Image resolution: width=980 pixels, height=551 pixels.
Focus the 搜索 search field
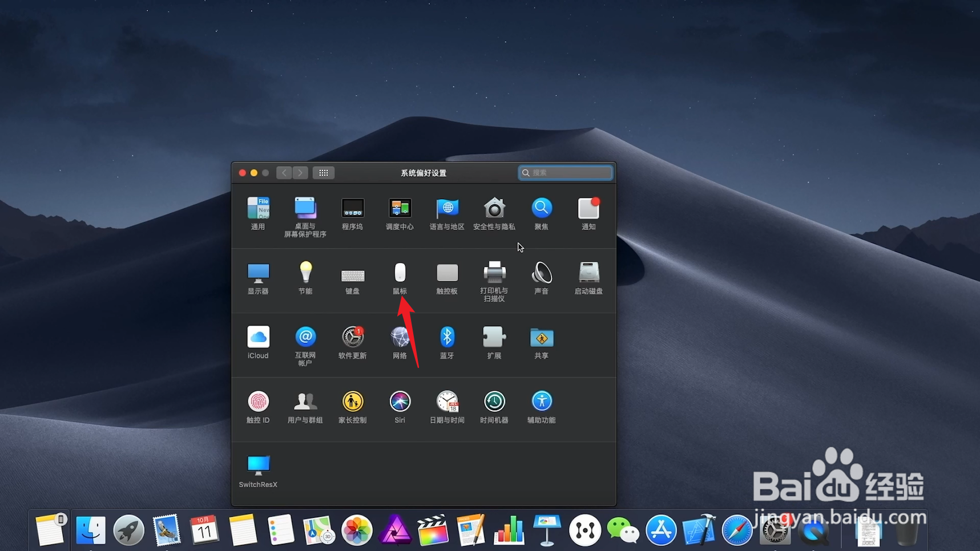[566, 173]
